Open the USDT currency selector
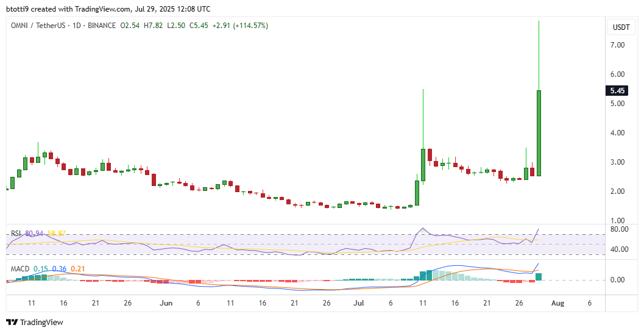644x333 pixels. pos(621,27)
